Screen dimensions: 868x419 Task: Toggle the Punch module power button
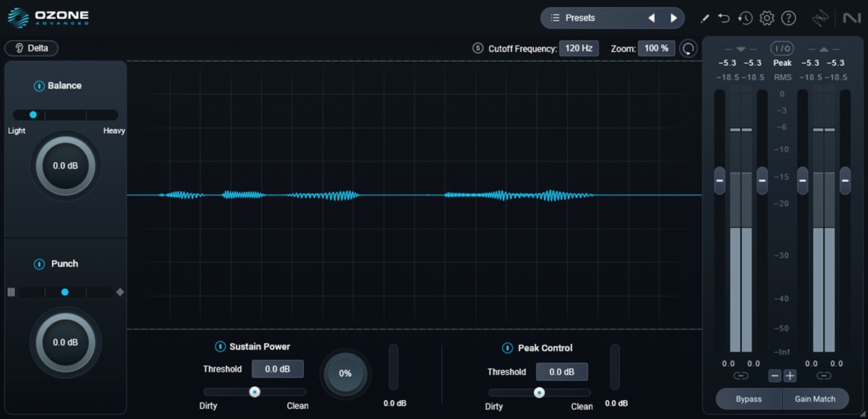pos(39,264)
